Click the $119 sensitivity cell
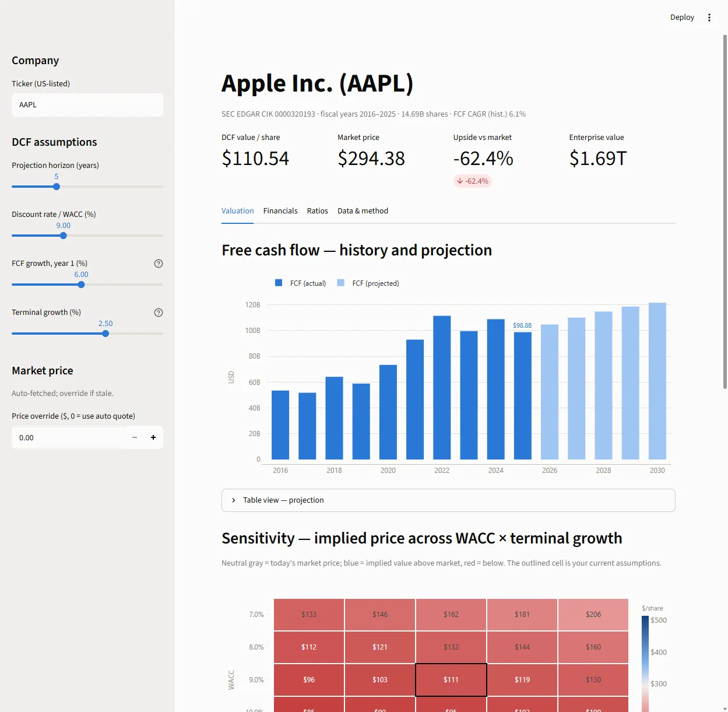Image resolution: width=728 pixels, height=712 pixels. click(522, 680)
